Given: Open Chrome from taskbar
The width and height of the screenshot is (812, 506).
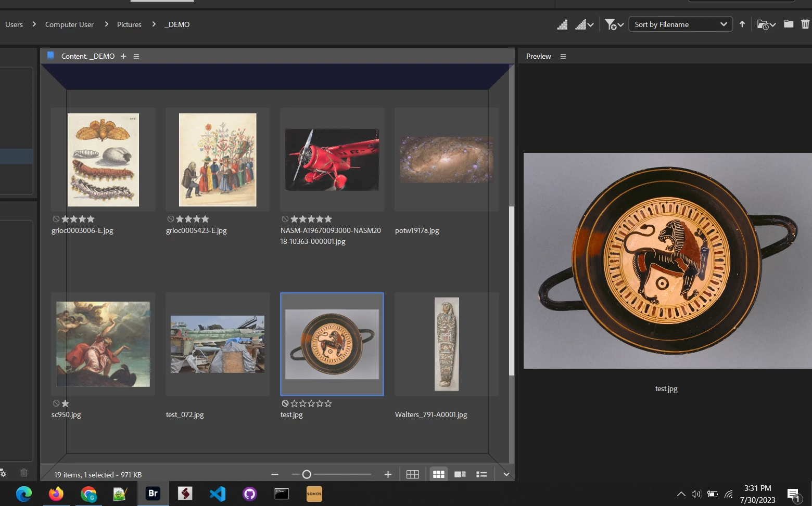Looking at the screenshot, I should (88, 494).
